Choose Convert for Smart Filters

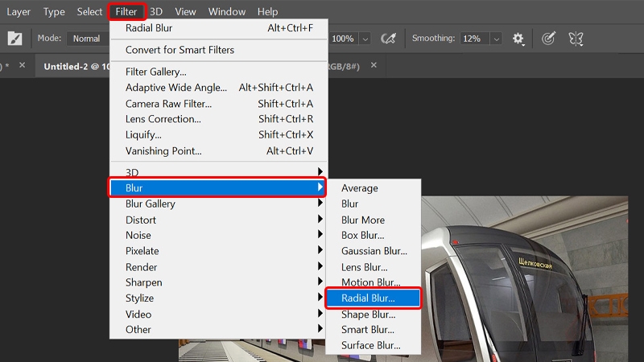tap(219, 50)
